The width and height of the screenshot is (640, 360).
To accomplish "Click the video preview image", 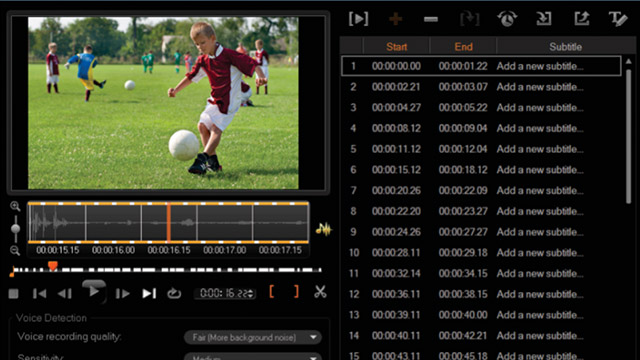I will (x=163, y=103).
